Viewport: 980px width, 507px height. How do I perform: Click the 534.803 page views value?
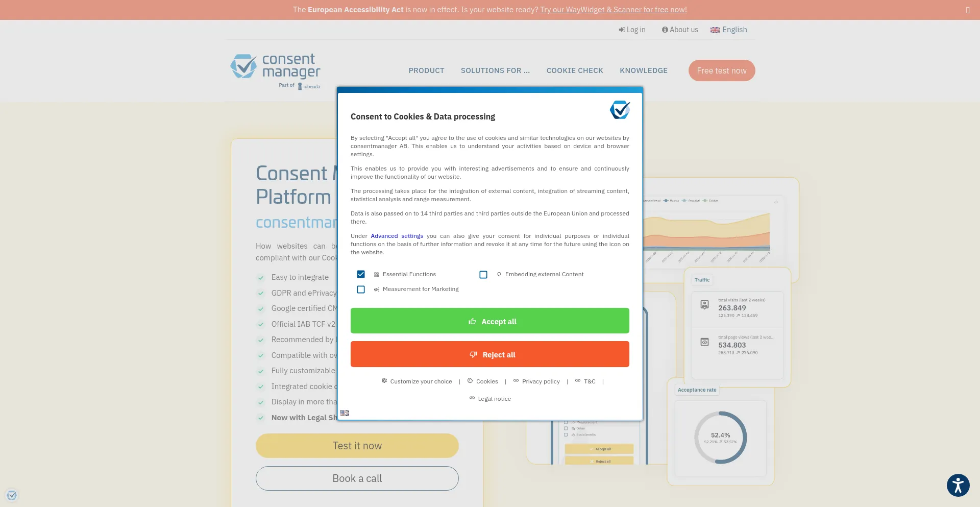(732, 345)
